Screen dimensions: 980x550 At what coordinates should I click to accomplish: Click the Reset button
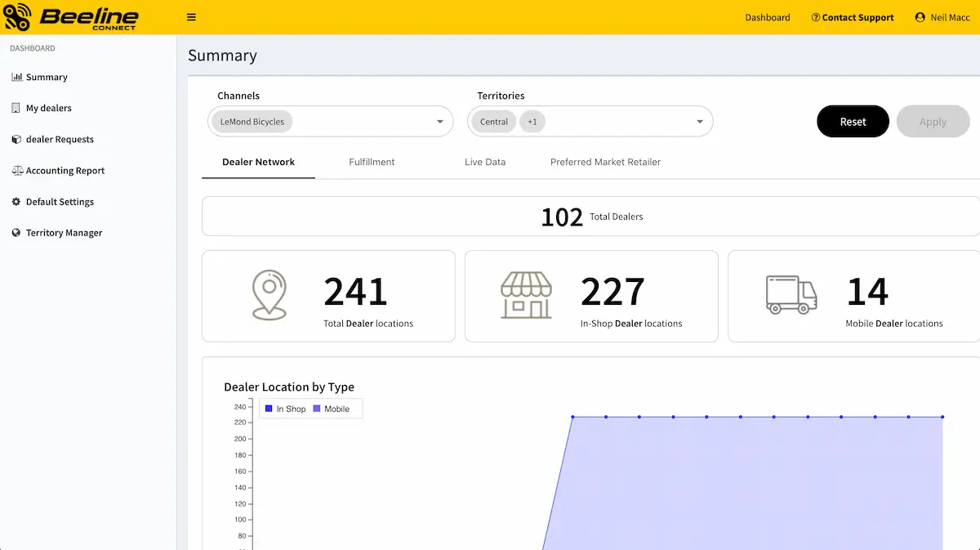click(x=853, y=121)
